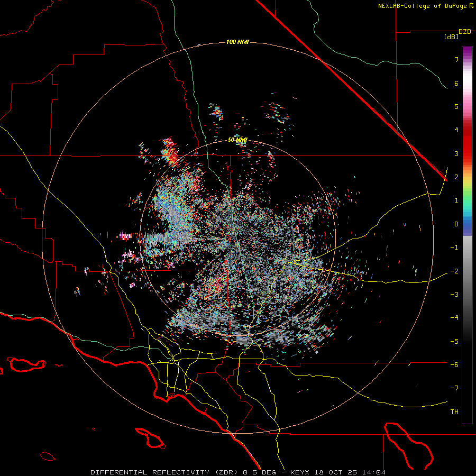The image size is (476, 476).
Task: Click the 4 value on color scale
Action: pyautogui.click(x=456, y=130)
